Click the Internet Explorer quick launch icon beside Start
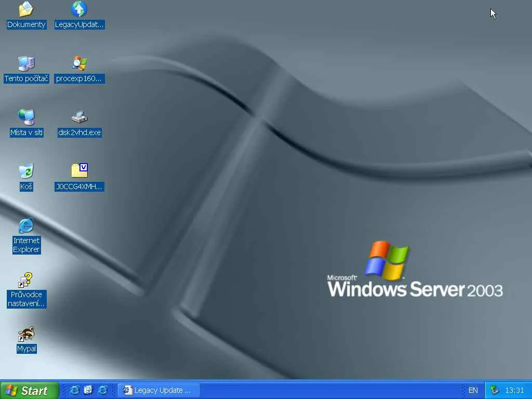The image size is (532, 399). pos(74,390)
